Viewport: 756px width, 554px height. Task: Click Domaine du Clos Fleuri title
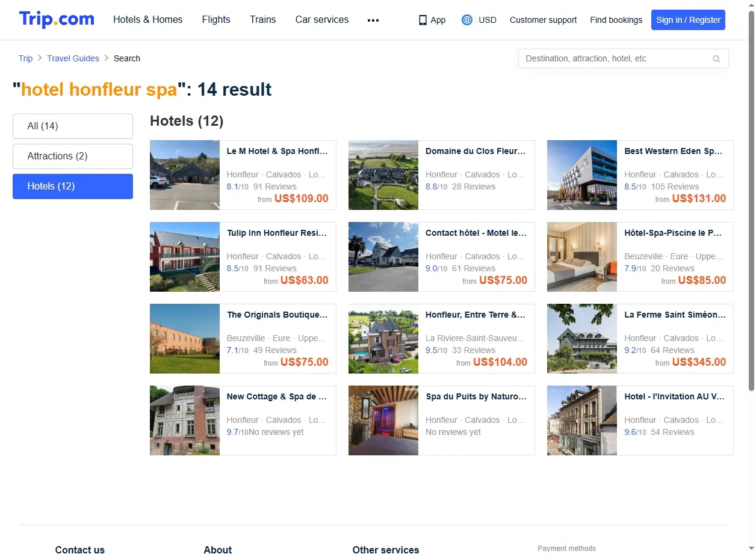coord(476,152)
